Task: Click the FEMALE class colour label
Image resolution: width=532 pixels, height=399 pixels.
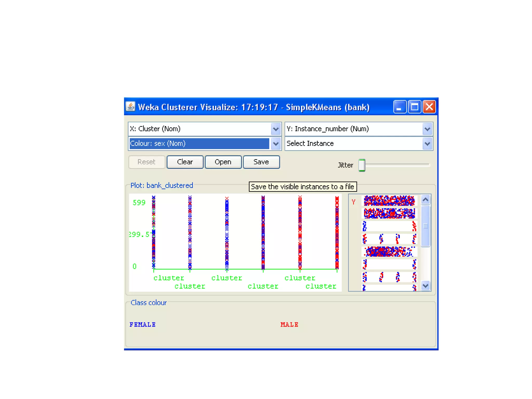Action: pos(142,324)
